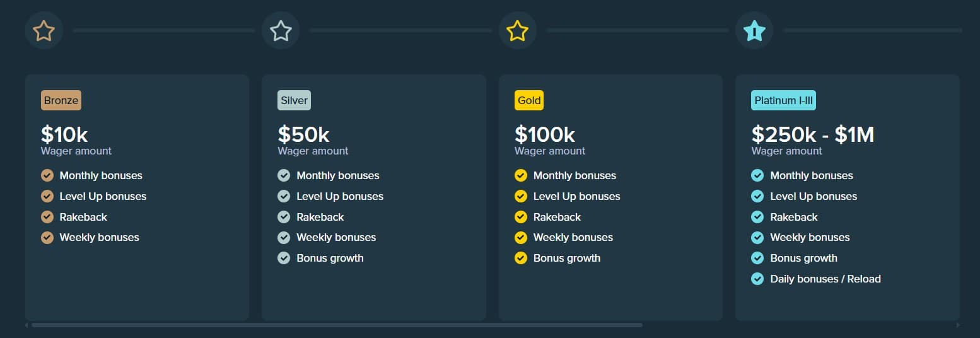
Task: Click the Silver star tier icon
Action: (x=281, y=30)
